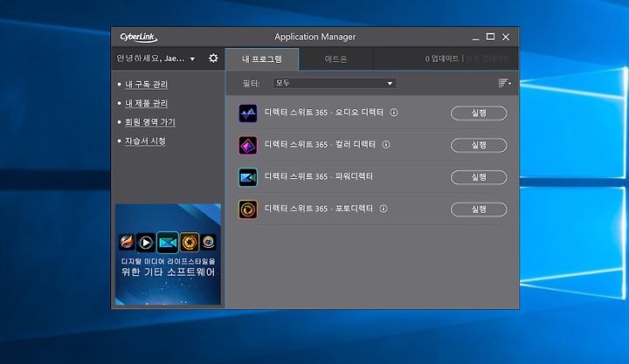Screen dimensions: 629x364
Task: Open the 필터 모두 dropdown
Action: [335, 83]
